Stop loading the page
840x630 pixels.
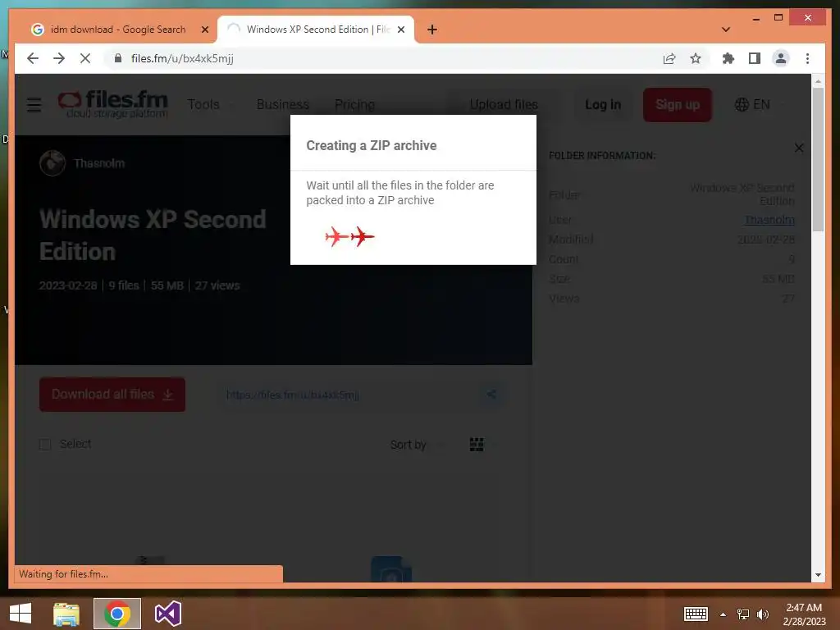(85, 58)
